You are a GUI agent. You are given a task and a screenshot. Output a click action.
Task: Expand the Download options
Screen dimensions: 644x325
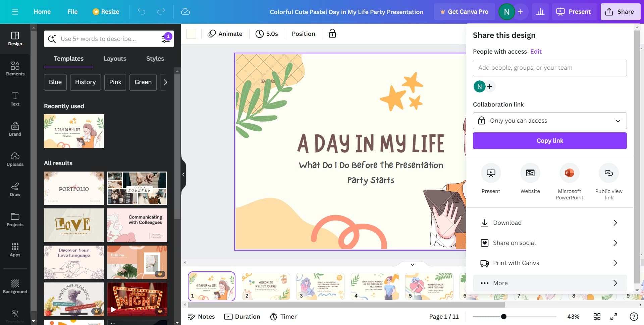(549, 223)
